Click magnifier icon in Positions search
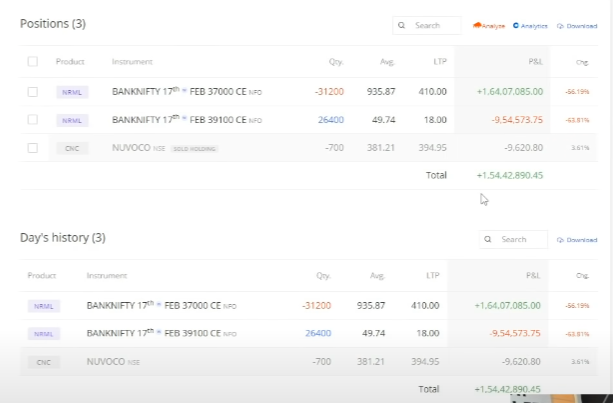Viewport: 613px width, 403px height. pos(401,25)
